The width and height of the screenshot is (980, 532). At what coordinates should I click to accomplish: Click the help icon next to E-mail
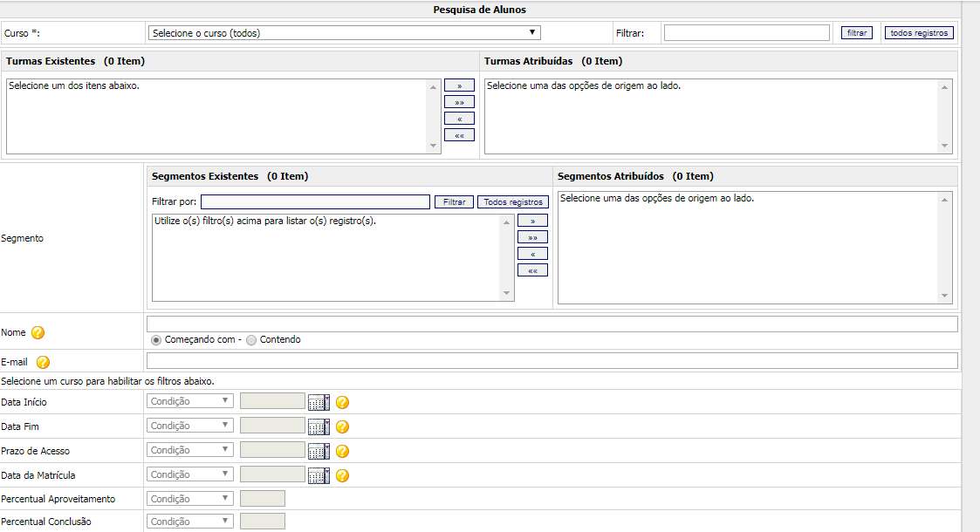[x=43, y=363]
